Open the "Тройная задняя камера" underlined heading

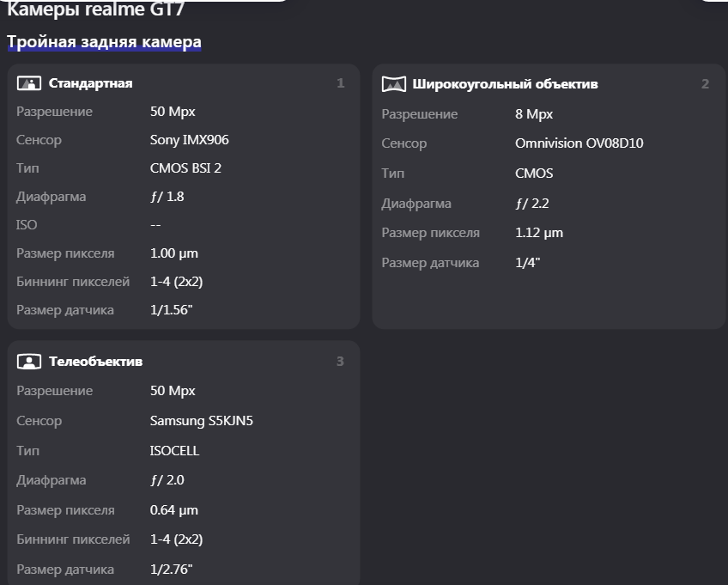[x=104, y=41]
